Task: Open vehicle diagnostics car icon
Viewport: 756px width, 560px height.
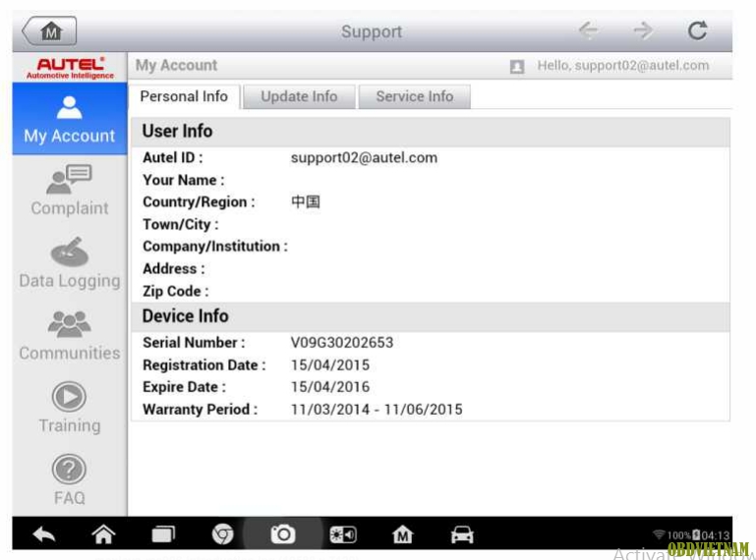Action: pos(462,534)
